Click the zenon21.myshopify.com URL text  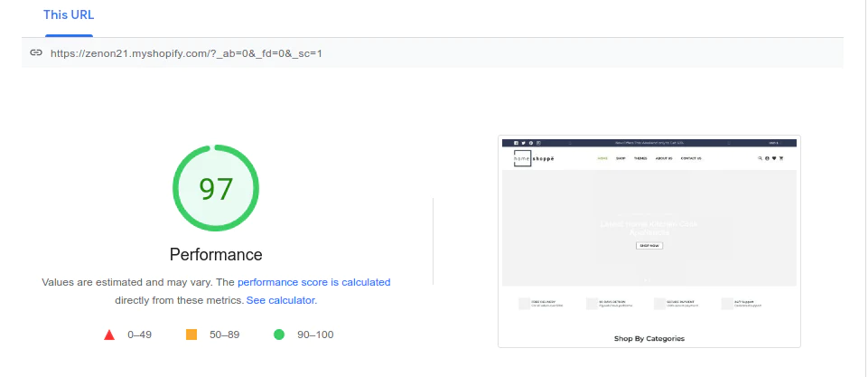tap(186, 53)
